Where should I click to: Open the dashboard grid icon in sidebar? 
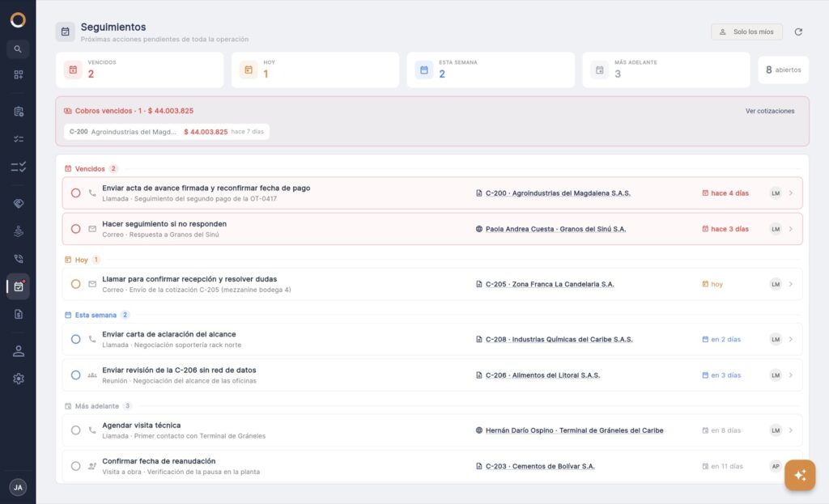tap(18, 74)
